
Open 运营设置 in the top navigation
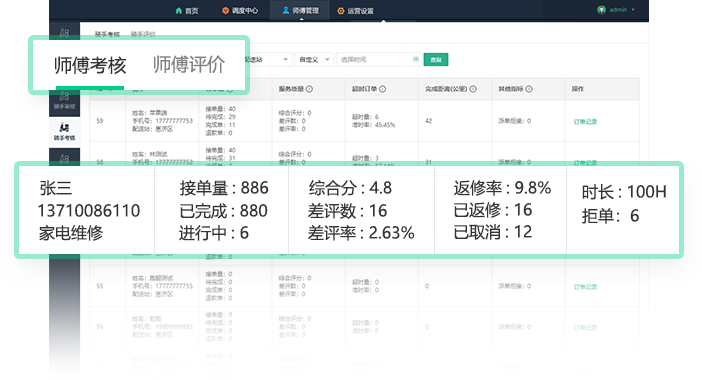(x=355, y=11)
